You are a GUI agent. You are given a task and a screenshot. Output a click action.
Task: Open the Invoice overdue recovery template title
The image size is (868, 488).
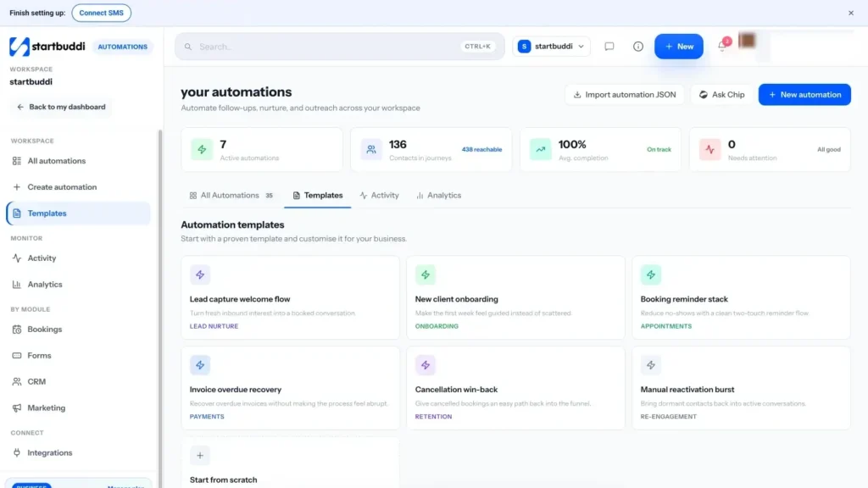(236, 390)
